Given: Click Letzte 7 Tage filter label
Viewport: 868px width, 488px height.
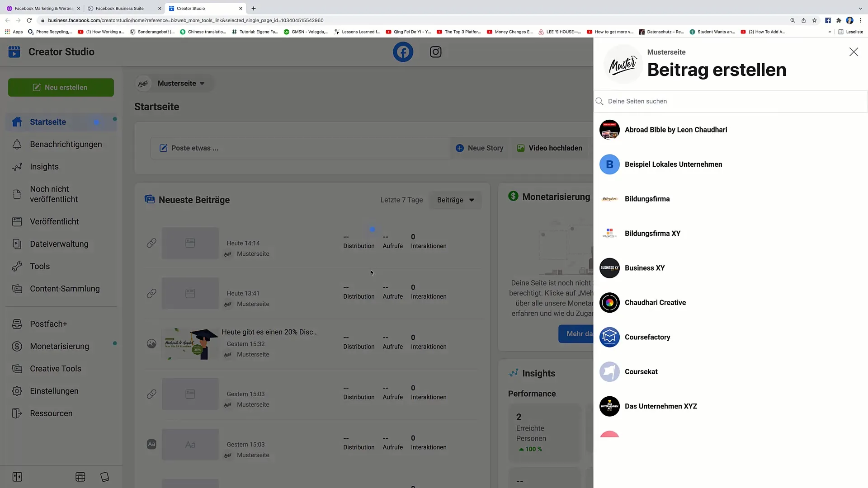Looking at the screenshot, I should (402, 200).
